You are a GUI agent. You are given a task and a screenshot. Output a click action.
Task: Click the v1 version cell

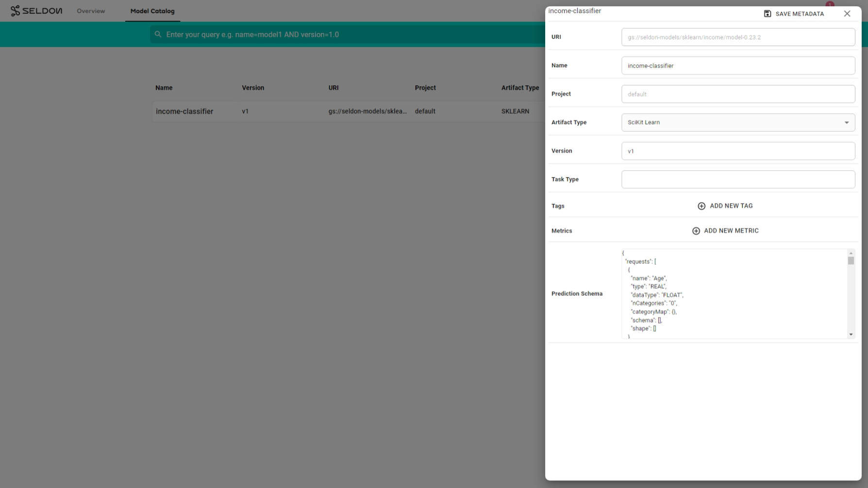[245, 111]
